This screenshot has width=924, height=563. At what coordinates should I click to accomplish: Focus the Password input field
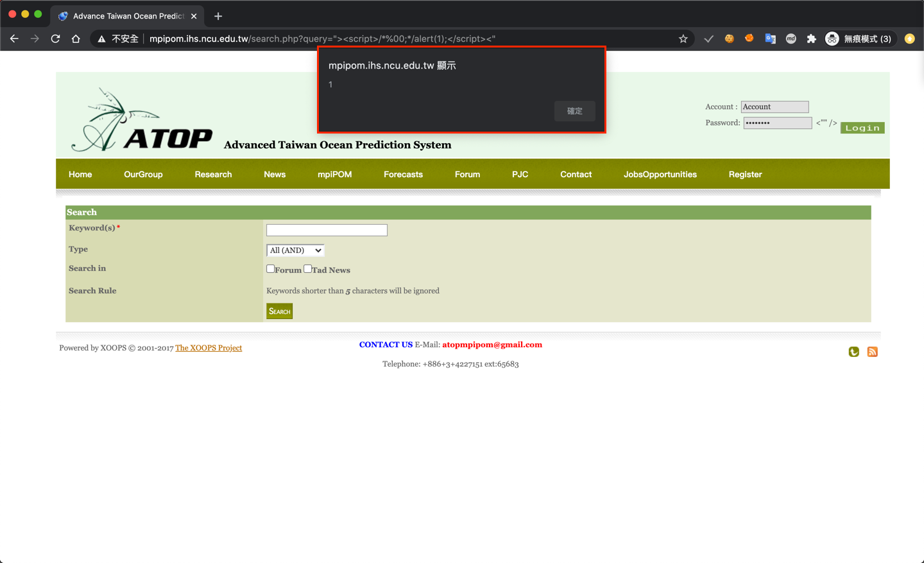tap(778, 123)
